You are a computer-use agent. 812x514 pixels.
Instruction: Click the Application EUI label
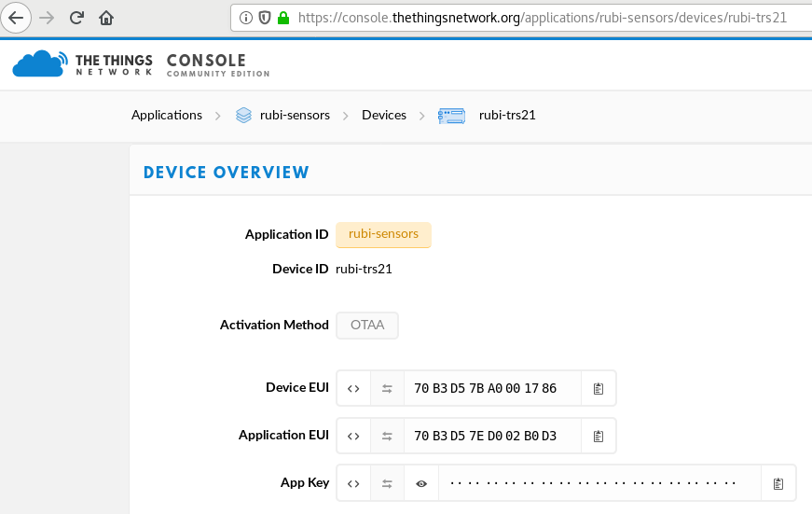(283, 436)
